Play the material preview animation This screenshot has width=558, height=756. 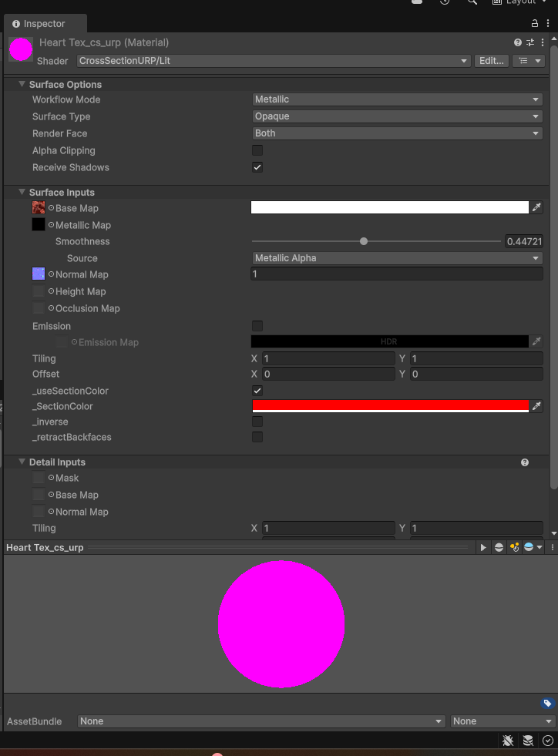483,547
